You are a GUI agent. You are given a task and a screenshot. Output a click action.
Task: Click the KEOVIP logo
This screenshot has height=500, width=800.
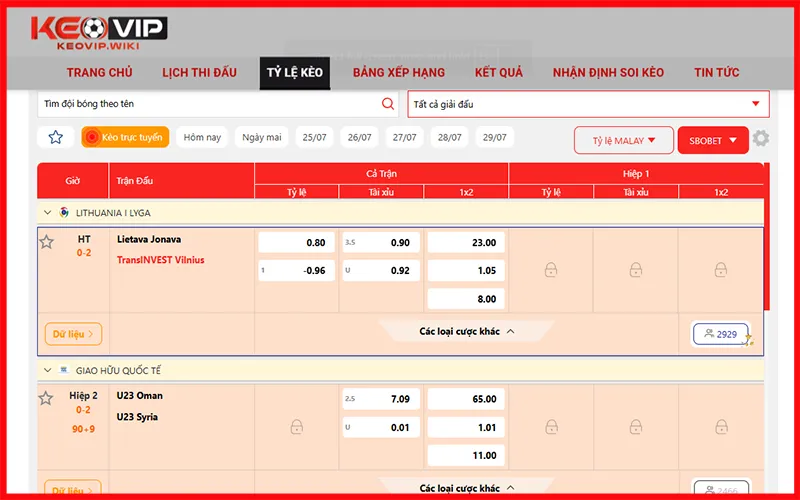click(x=98, y=34)
